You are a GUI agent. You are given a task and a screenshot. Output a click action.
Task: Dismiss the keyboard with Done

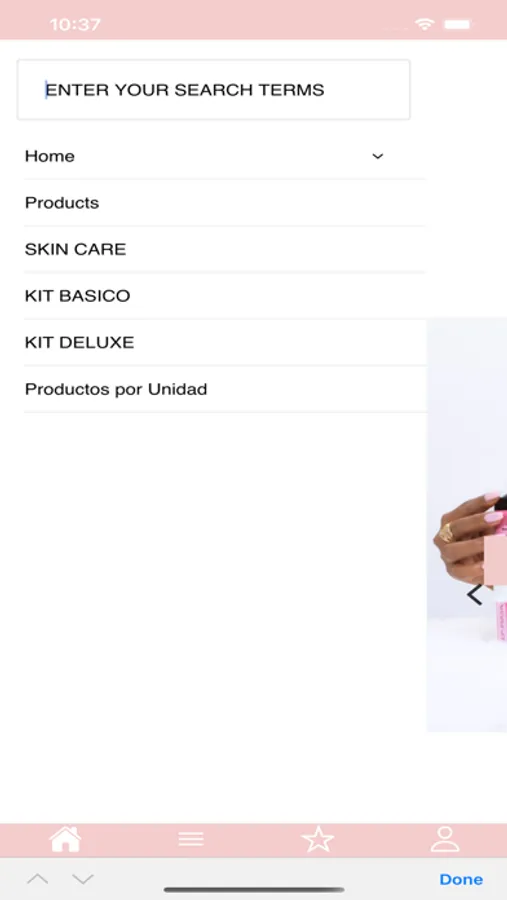[x=461, y=879]
